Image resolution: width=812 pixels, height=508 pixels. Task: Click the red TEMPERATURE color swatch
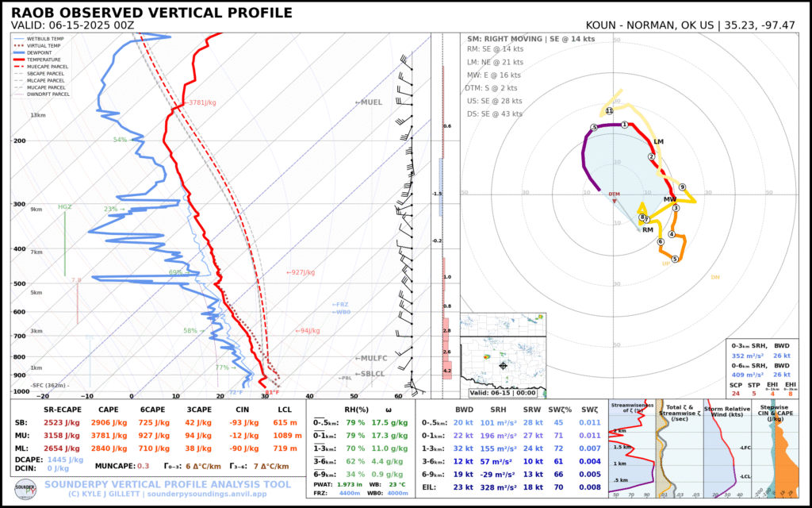[18, 60]
